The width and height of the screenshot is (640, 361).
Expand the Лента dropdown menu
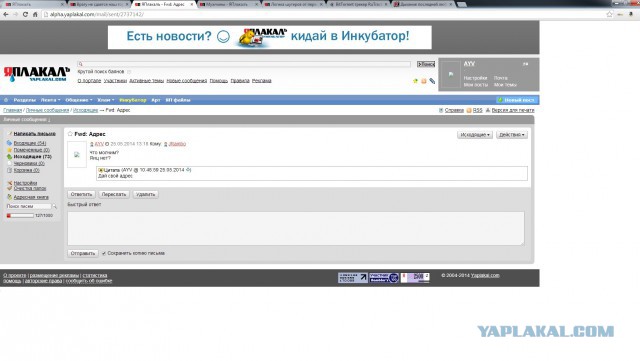point(51,100)
